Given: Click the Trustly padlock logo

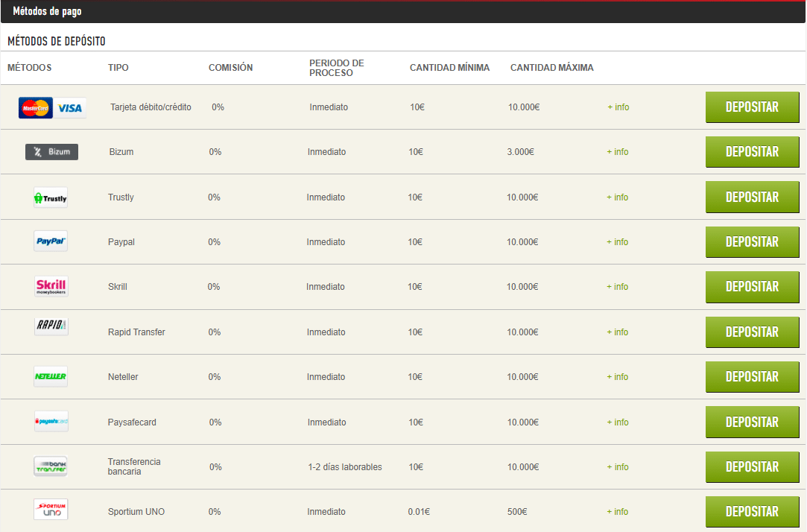Looking at the screenshot, I should pos(51,197).
